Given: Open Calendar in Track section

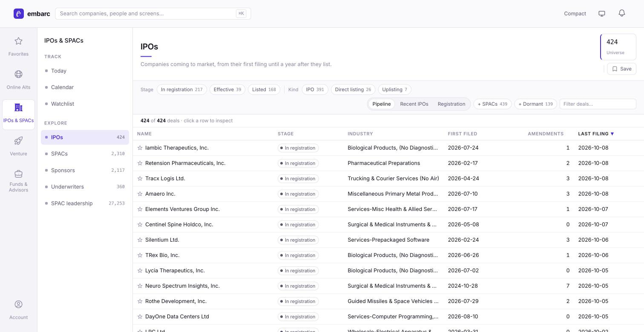Looking at the screenshot, I should (85, 87).
